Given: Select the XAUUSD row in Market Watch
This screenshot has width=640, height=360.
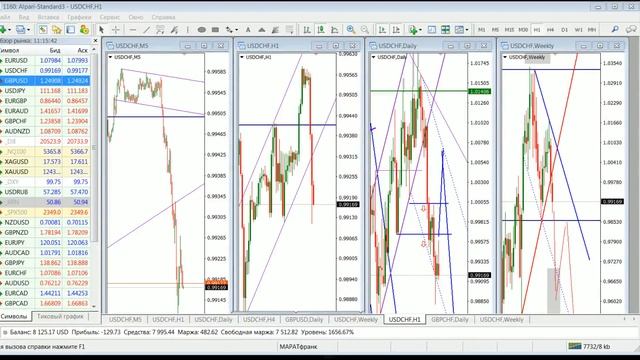Looking at the screenshot, I should pos(45,172).
